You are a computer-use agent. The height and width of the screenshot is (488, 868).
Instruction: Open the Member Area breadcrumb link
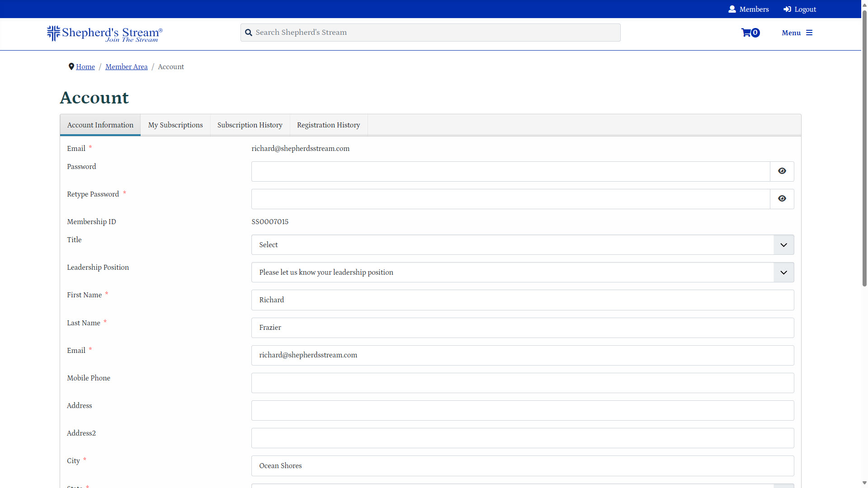(126, 67)
